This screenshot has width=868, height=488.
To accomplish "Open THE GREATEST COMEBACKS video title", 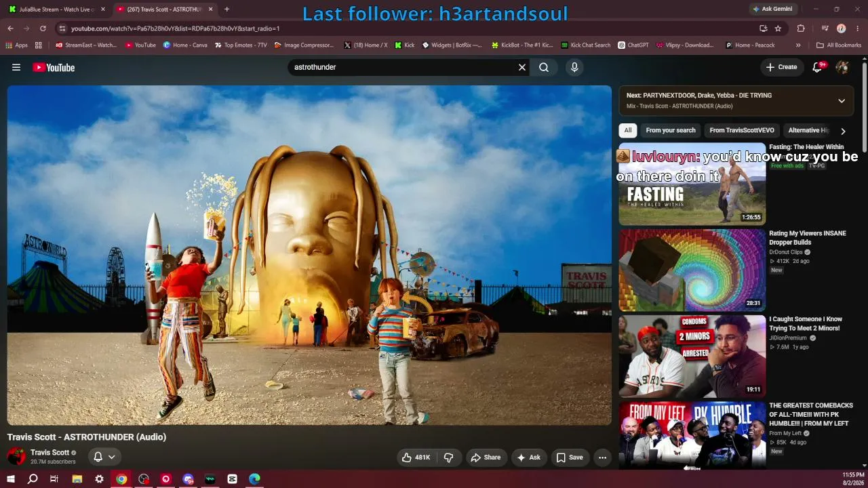I will click(x=811, y=414).
